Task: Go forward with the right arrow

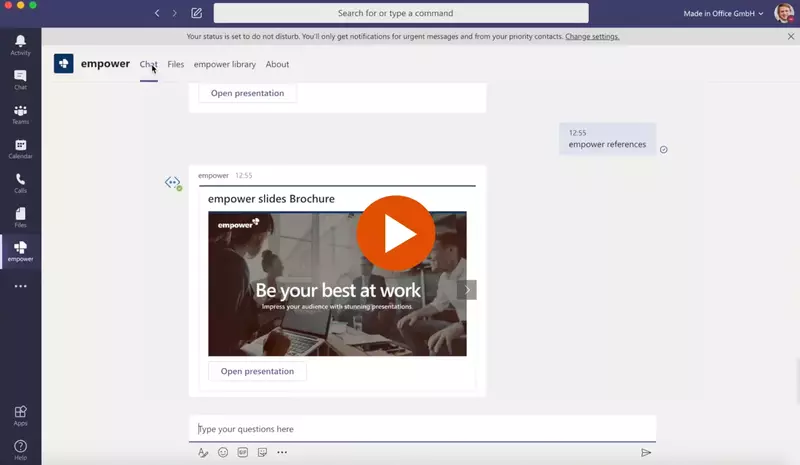Action: tap(174, 13)
